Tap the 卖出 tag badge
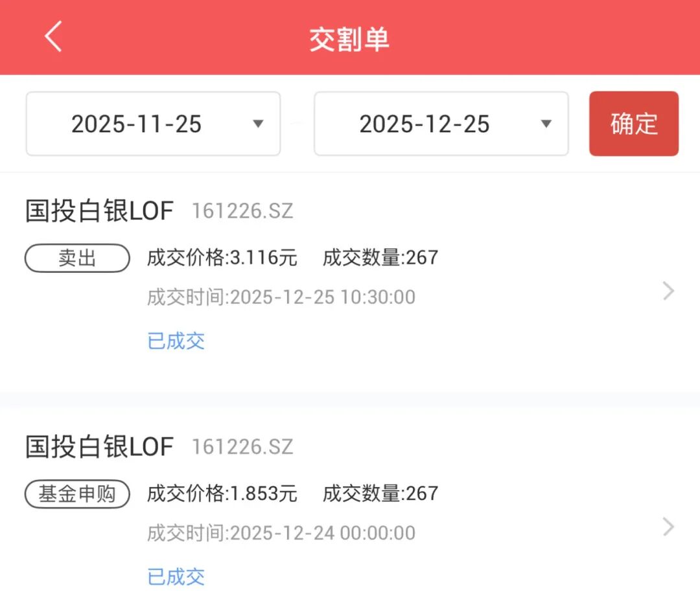This screenshot has height=616, width=700. [x=77, y=258]
